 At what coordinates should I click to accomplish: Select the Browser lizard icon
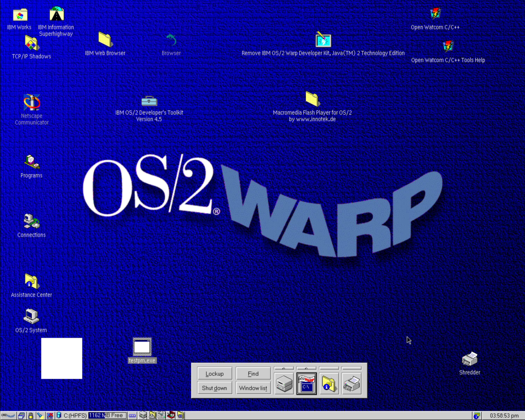pyautogui.click(x=171, y=40)
